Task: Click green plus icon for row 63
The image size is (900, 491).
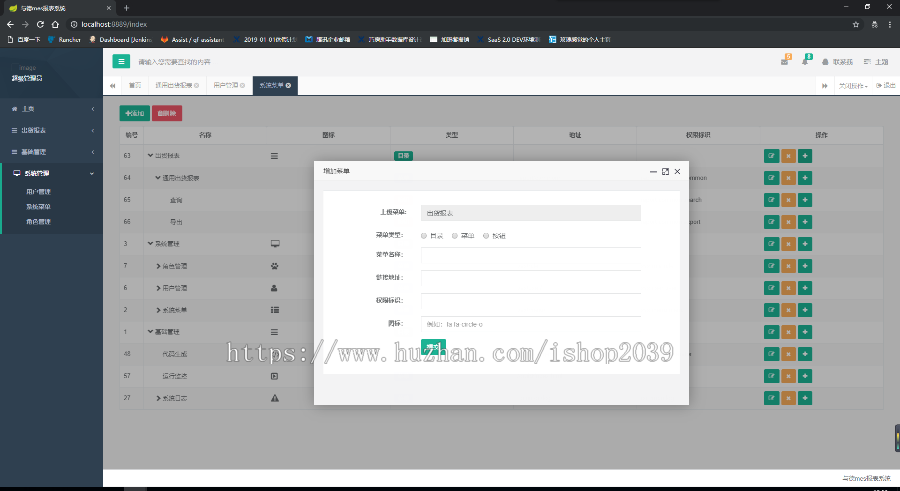Action: point(805,156)
